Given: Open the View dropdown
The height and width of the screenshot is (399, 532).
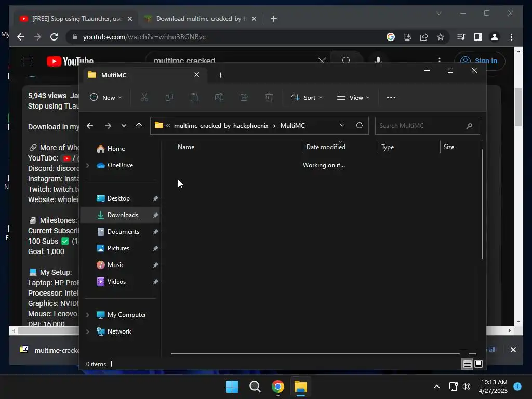Looking at the screenshot, I should 353,97.
